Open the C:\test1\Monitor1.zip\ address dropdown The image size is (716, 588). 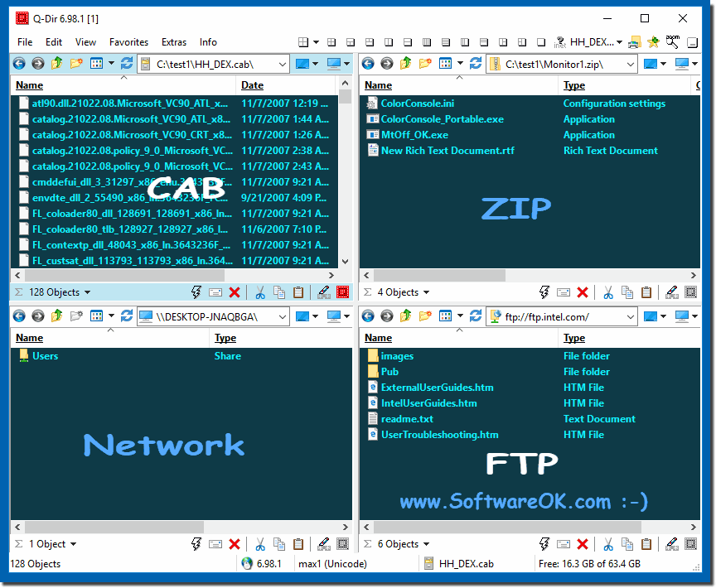click(x=631, y=65)
